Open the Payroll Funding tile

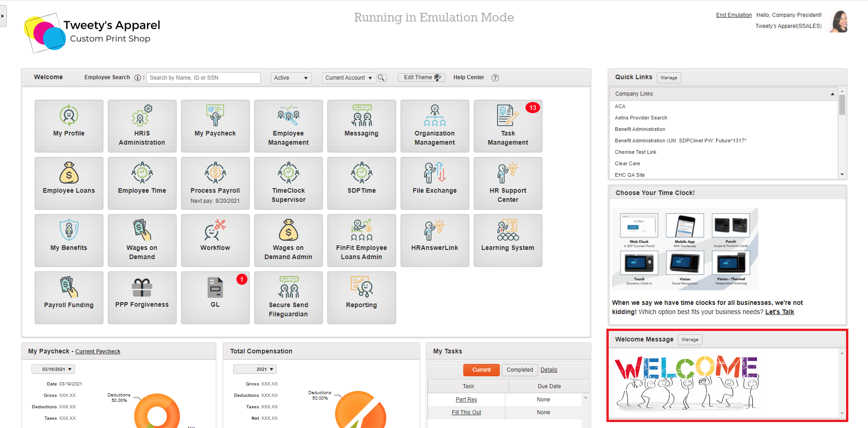click(69, 298)
